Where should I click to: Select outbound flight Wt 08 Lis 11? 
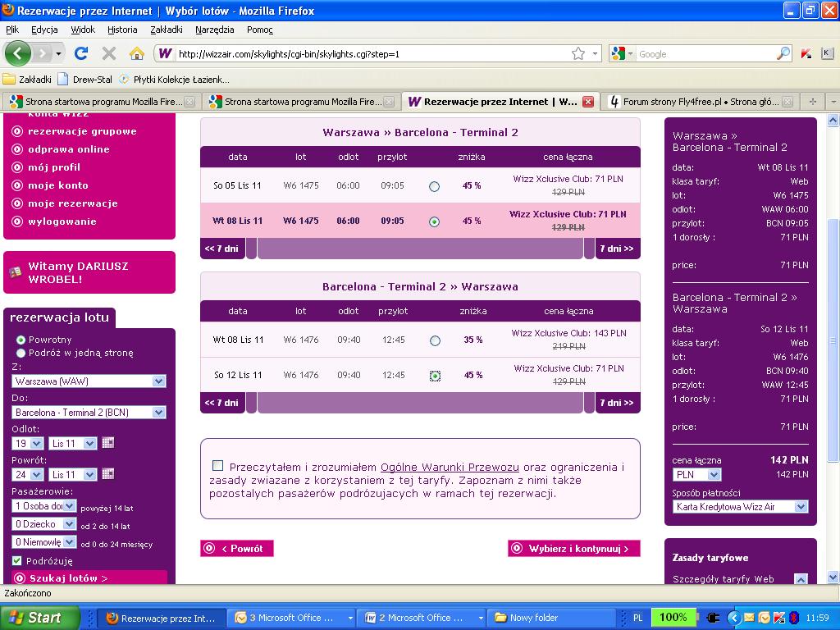pos(435,221)
